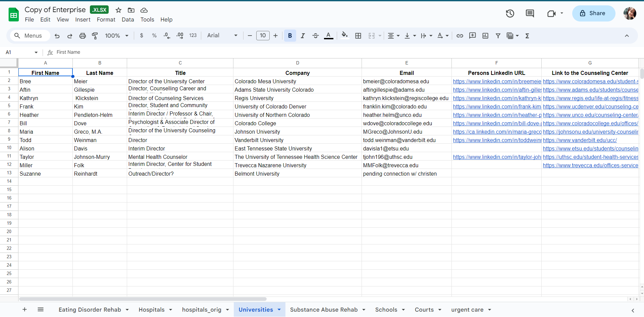Open Taylor Johnson-Murry's LinkedIn link

click(x=497, y=157)
